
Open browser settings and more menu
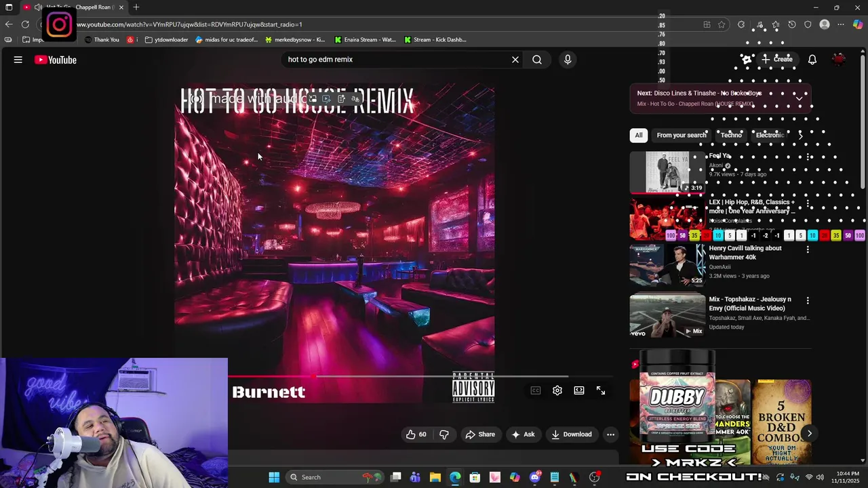coord(841,24)
